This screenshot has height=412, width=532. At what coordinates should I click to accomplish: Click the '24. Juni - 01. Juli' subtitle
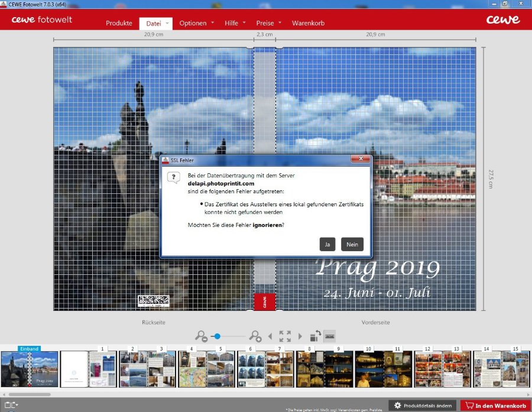click(377, 293)
